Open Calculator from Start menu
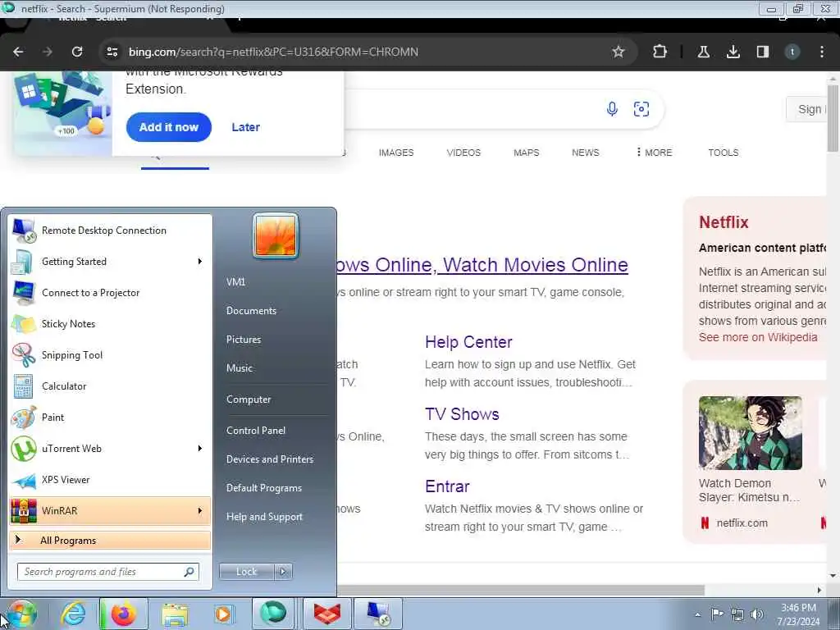The image size is (840, 630). point(110,386)
